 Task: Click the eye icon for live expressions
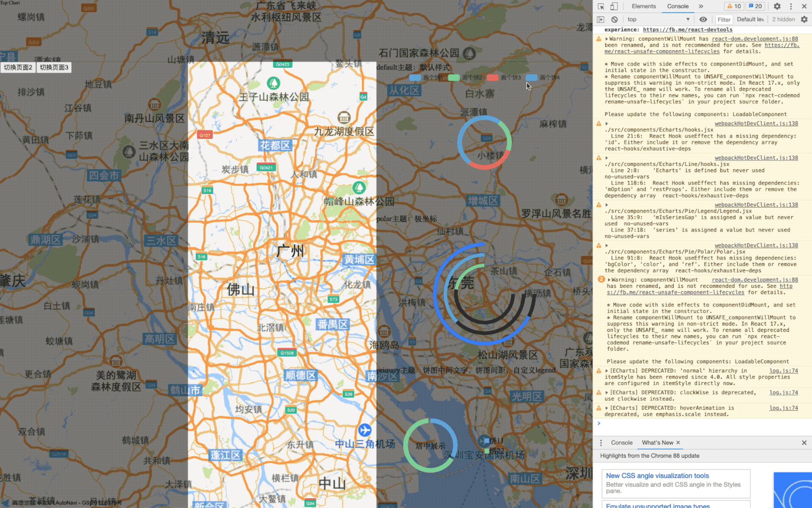tap(703, 19)
